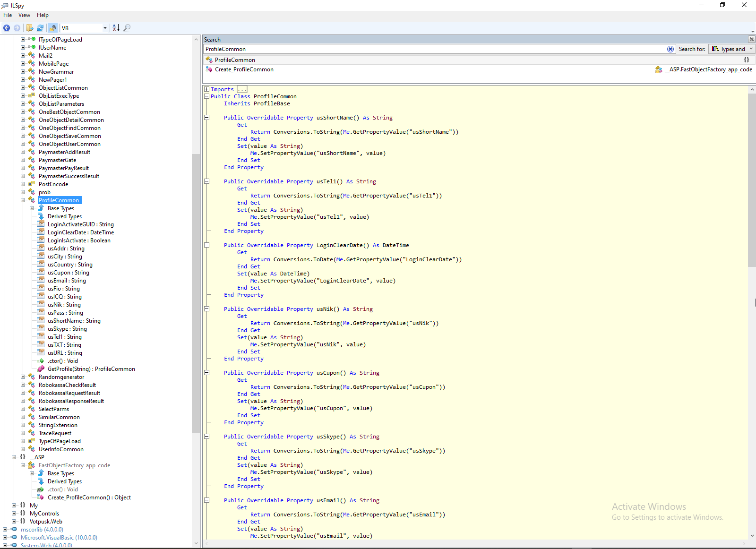Image resolution: width=756 pixels, height=549 pixels.
Task: Click DateTime type in LoginClearDate declaration
Action: [396, 245]
